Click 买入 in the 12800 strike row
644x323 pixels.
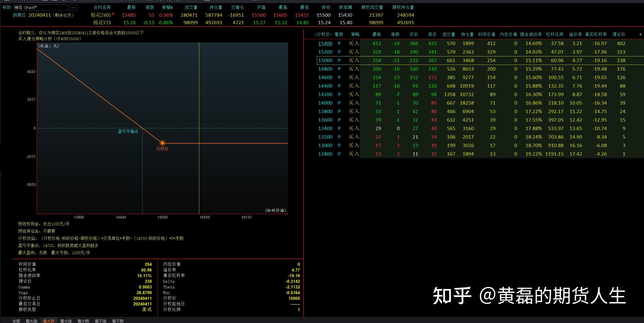[354, 154]
